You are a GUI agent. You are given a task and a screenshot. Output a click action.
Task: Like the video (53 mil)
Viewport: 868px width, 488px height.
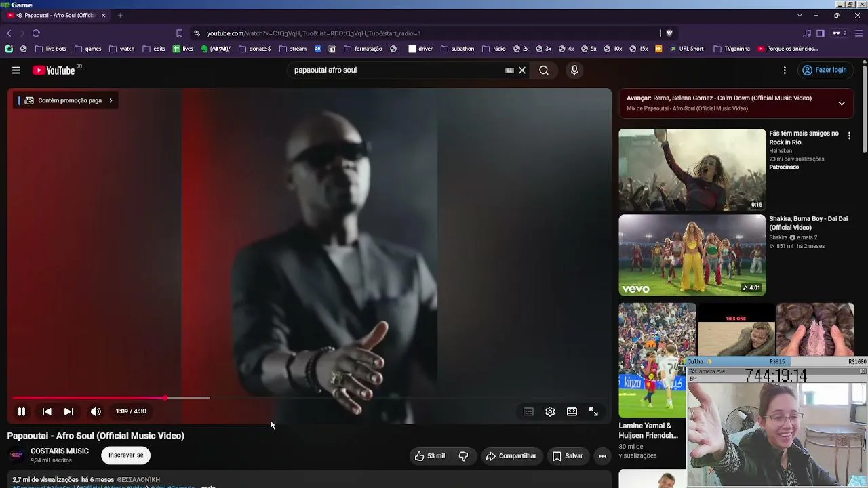tap(430, 456)
